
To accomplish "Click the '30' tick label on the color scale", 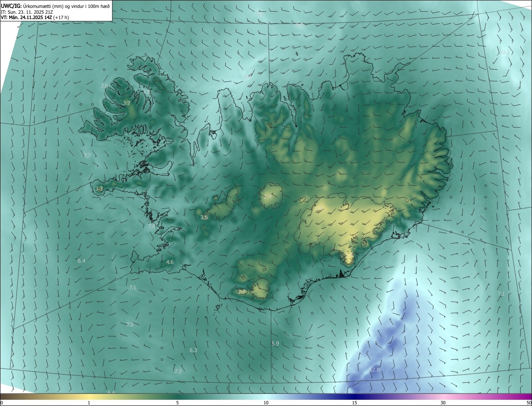I will (x=443, y=403).
